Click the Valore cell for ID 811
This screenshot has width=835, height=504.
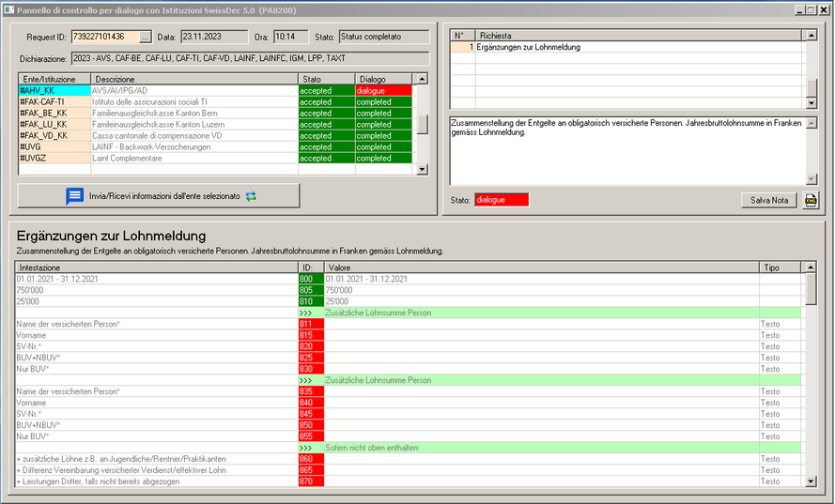click(540, 324)
